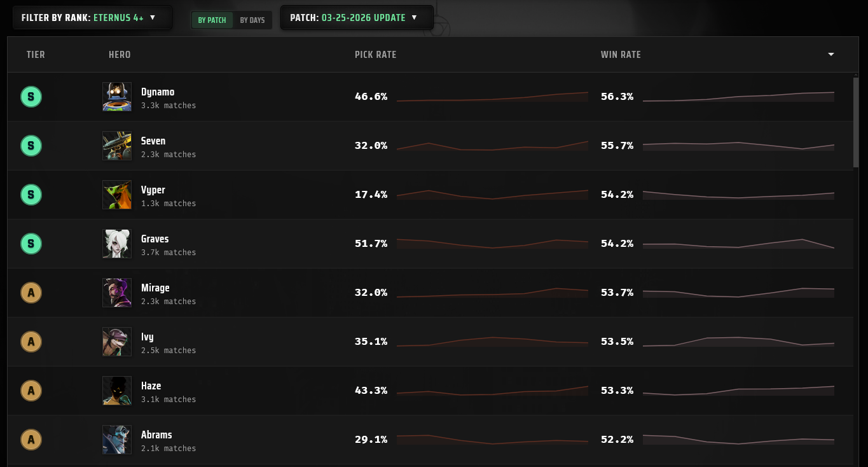This screenshot has width=868, height=467.
Task: Click Dynamo's 3.3k matches text
Action: tap(169, 106)
